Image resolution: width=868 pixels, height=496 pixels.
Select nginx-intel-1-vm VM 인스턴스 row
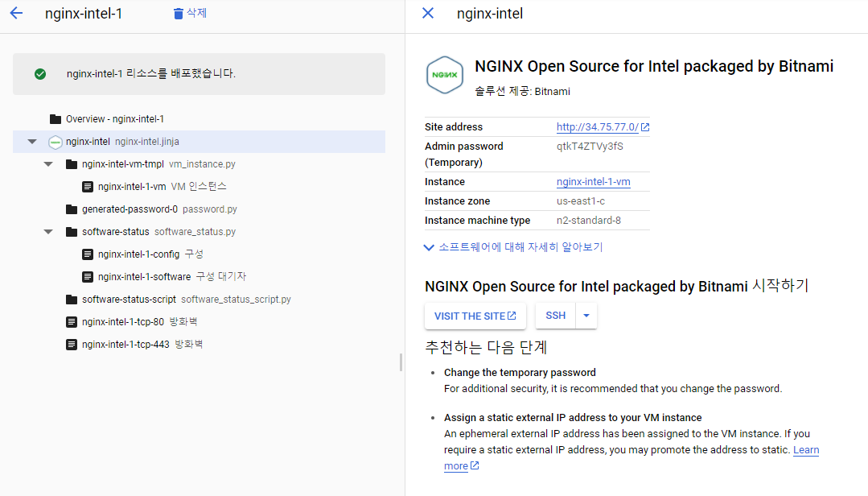(199, 187)
